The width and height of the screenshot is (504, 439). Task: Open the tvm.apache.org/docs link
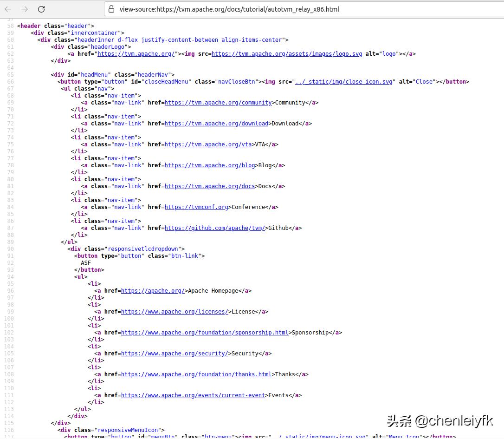click(209, 186)
